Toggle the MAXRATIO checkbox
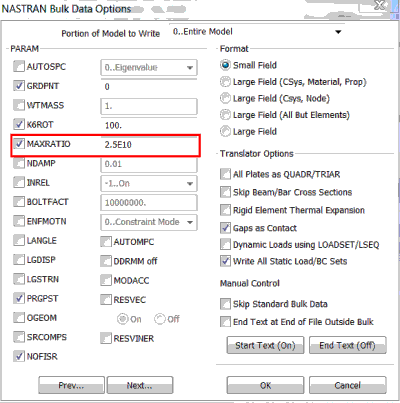The image size is (400, 403). 19,144
